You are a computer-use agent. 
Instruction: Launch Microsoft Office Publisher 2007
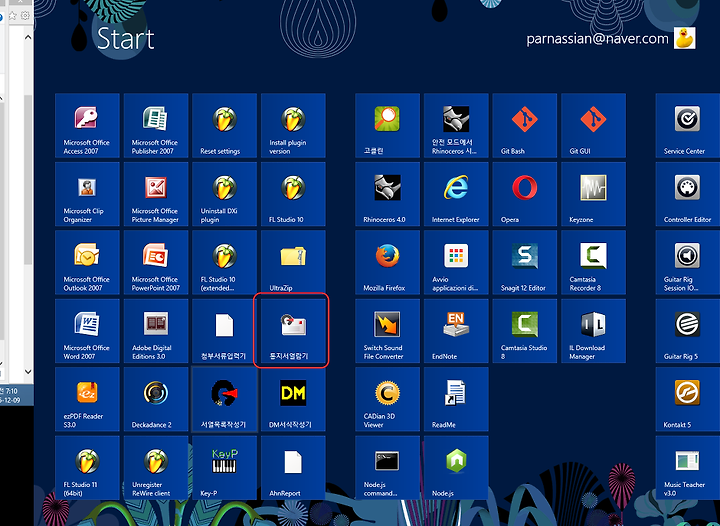[x=156, y=125]
